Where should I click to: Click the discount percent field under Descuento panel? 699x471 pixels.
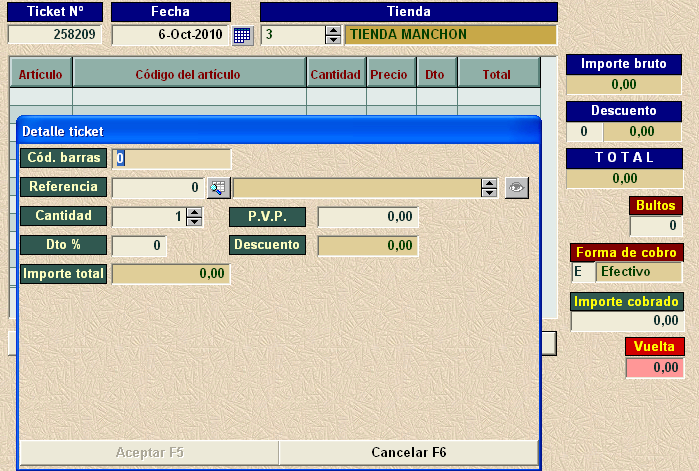(584, 132)
